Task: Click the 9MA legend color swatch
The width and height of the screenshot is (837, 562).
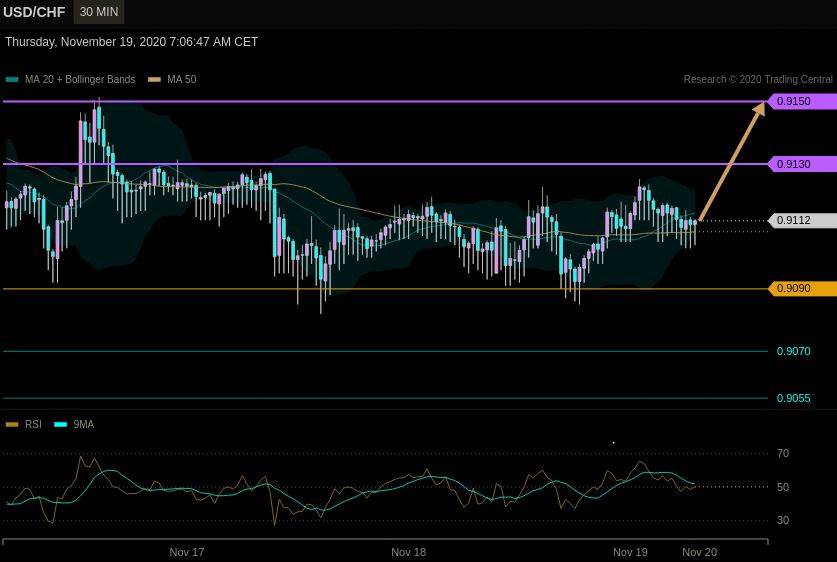Action: [61, 425]
